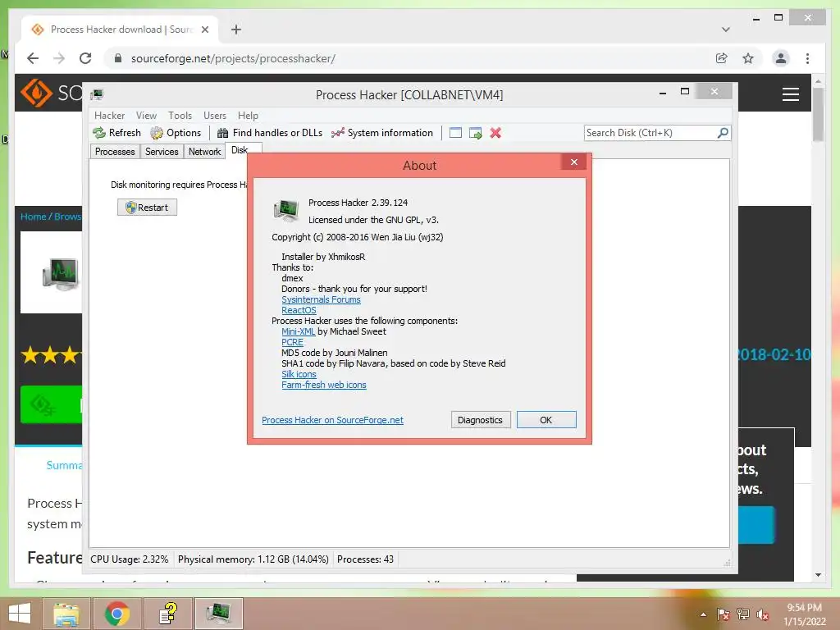Click the Action Center flag icon

pos(723,614)
